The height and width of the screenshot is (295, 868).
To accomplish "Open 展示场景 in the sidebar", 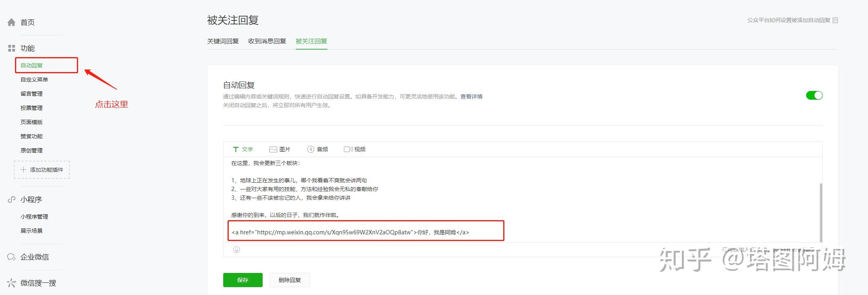I will [32, 231].
